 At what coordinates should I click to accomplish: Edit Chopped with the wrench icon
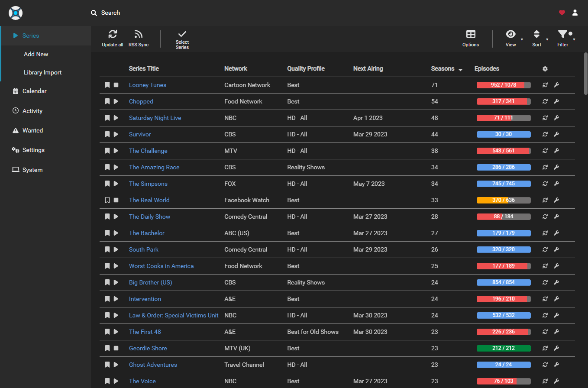(x=556, y=102)
